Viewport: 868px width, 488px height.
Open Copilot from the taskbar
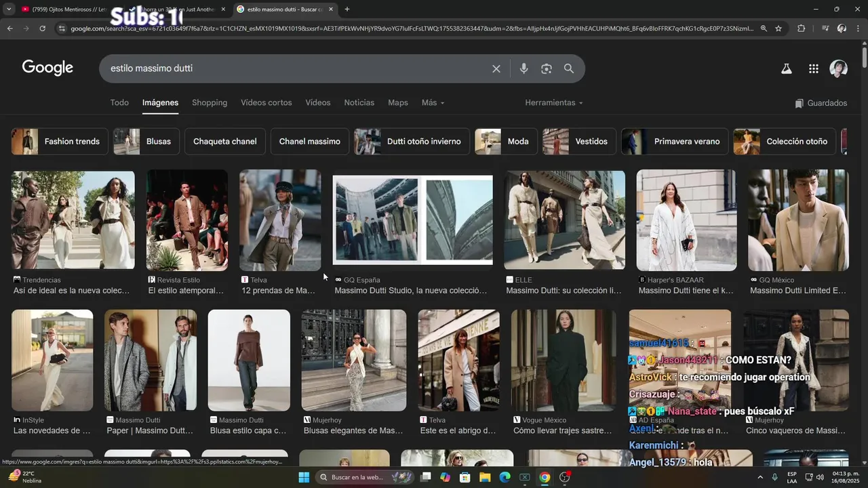(445, 477)
